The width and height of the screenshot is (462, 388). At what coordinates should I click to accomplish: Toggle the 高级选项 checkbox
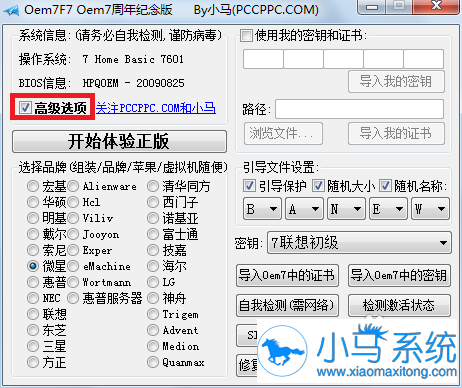point(25,107)
